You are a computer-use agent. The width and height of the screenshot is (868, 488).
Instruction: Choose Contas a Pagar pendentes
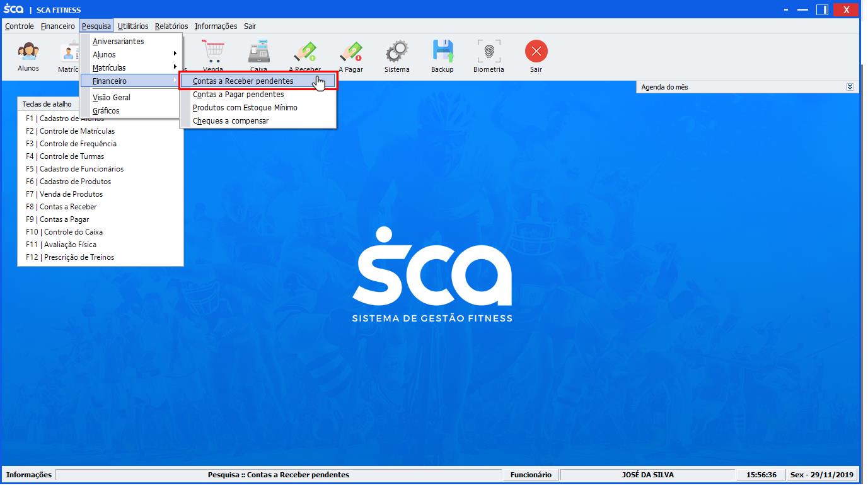click(258, 95)
